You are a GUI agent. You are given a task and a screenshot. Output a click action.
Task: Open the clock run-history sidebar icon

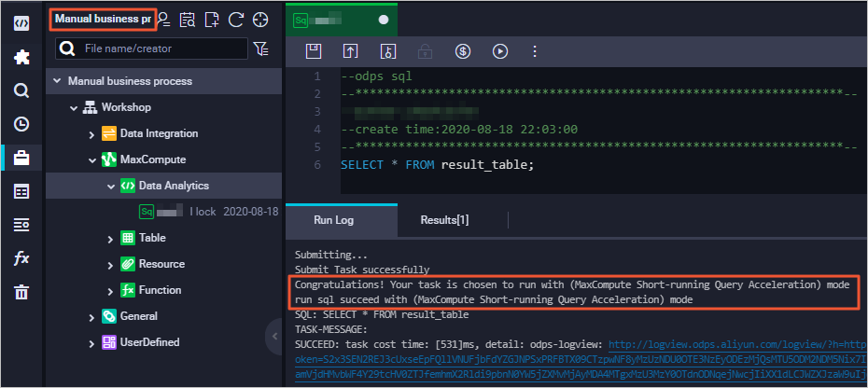[21, 125]
